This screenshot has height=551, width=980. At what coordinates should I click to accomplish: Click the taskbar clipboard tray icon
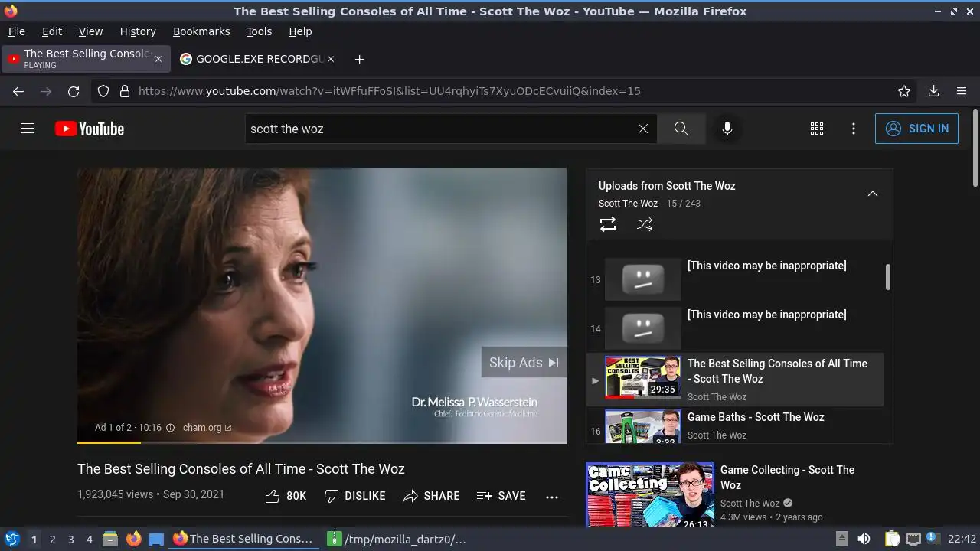[x=892, y=539]
